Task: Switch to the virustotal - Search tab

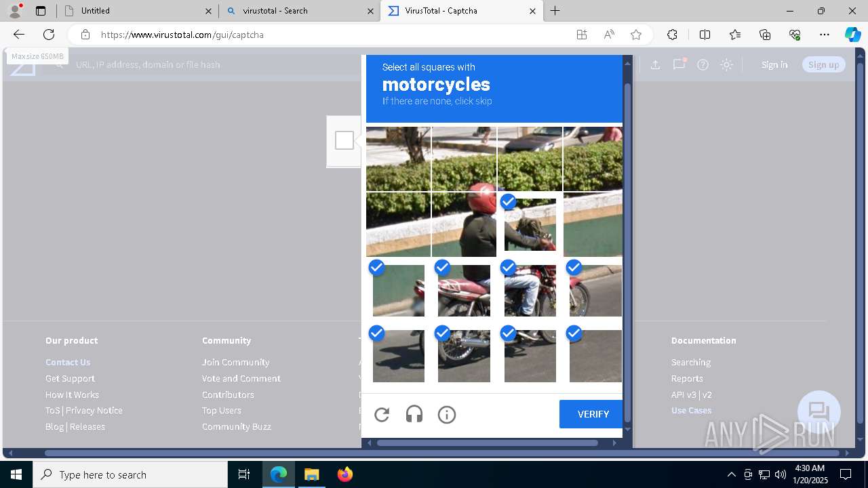Action: (x=300, y=11)
